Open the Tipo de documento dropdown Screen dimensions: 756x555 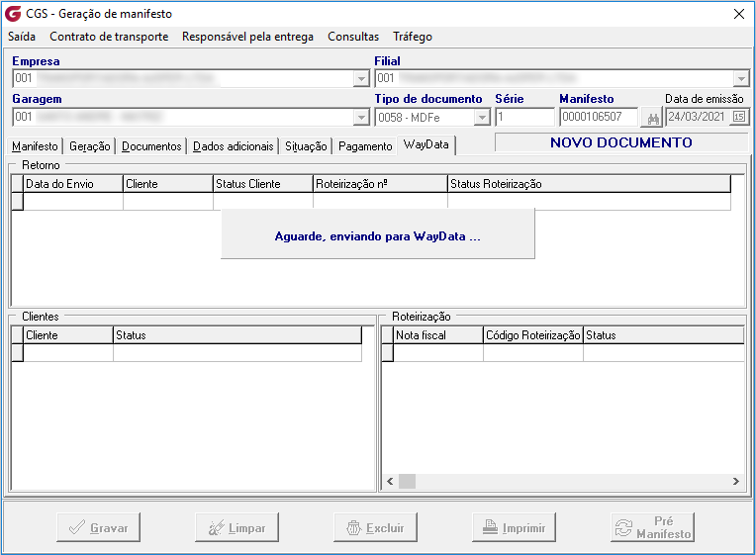(x=481, y=117)
